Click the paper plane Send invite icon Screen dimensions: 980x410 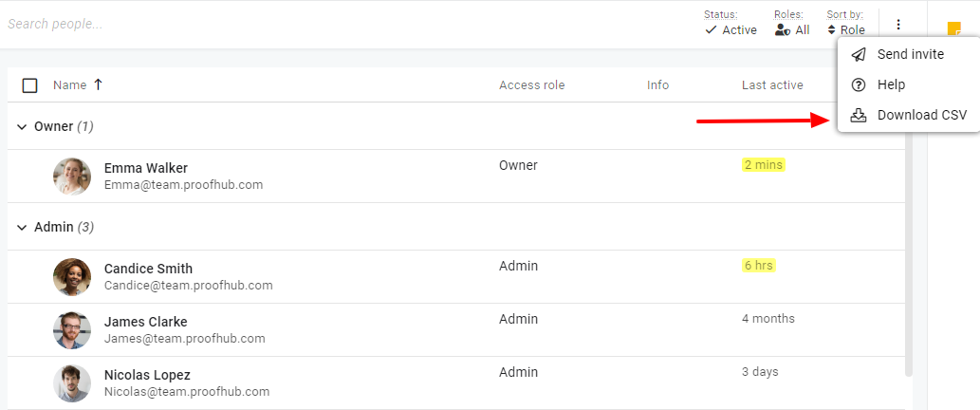pos(859,54)
